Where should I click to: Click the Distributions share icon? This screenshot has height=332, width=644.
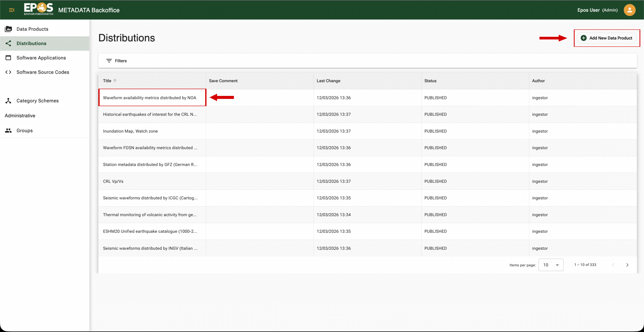(8, 43)
